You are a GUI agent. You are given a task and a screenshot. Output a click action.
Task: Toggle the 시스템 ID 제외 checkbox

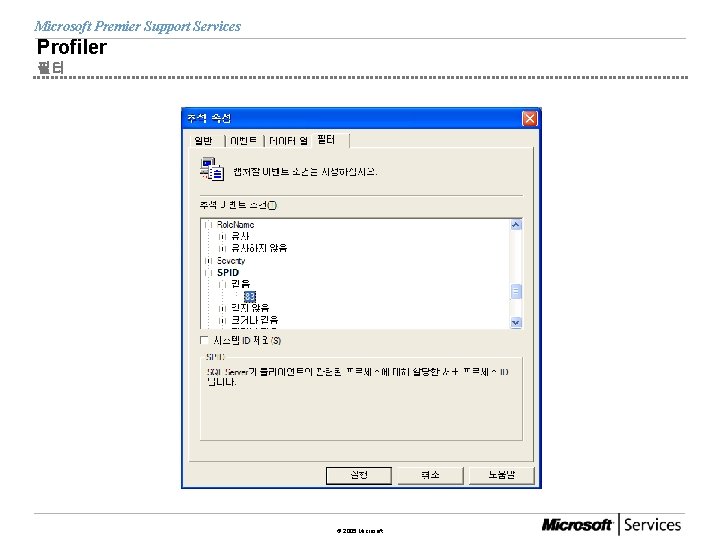tap(204, 340)
